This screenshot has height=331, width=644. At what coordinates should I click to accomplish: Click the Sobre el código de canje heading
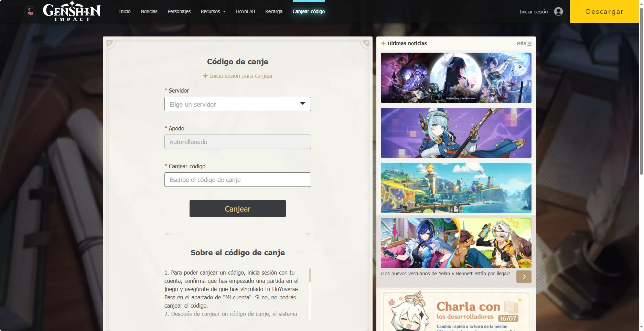coord(238,253)
